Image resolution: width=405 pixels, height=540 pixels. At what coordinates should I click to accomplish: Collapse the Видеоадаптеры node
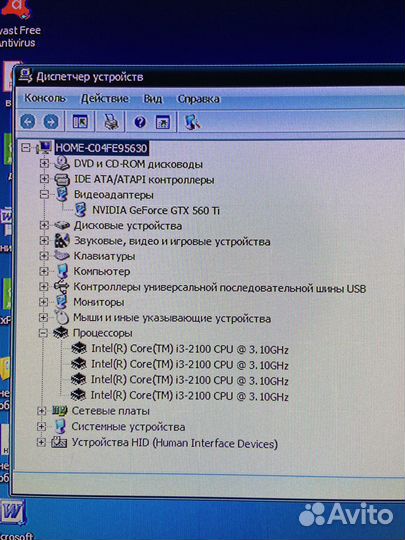[x=44, y=195]
